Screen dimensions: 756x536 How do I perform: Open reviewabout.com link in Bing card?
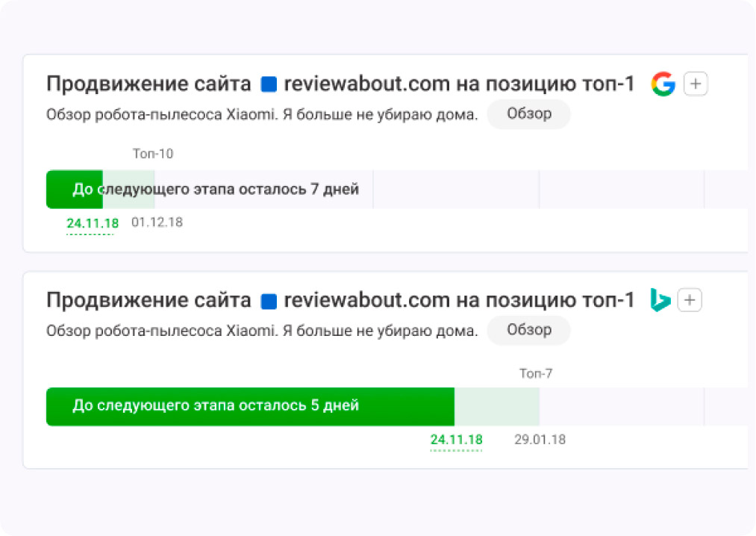[366, 300]
